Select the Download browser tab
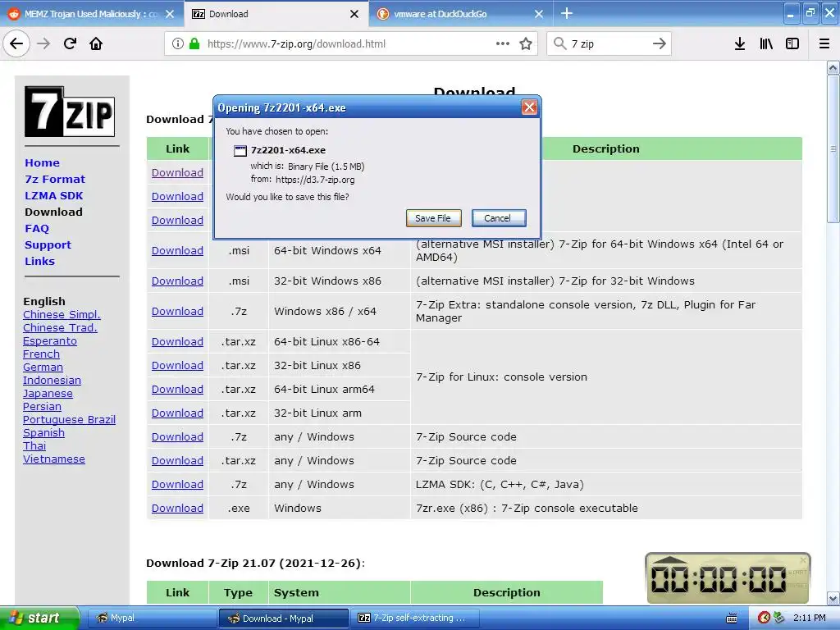 click(x=276, y=14)
